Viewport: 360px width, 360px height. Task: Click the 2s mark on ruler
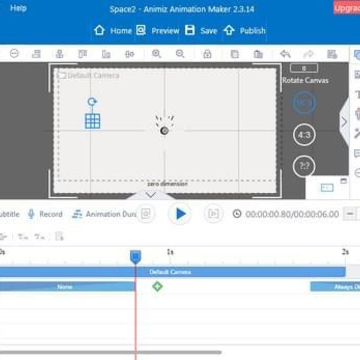(x=345, y=252)
